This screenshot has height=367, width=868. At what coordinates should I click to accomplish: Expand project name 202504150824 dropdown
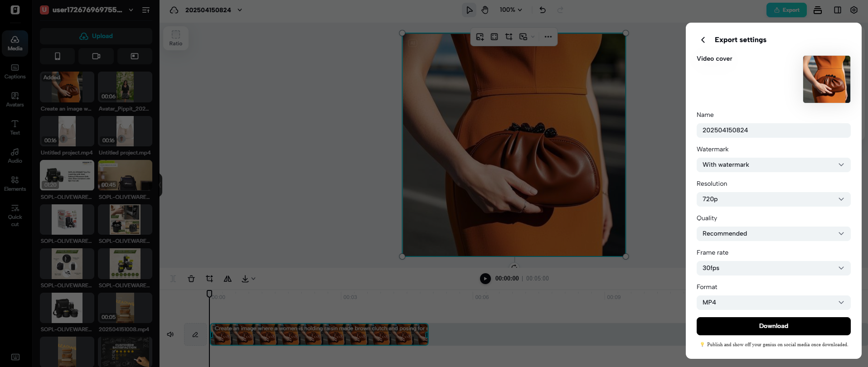pyautogui.click(x=240, y=10)
